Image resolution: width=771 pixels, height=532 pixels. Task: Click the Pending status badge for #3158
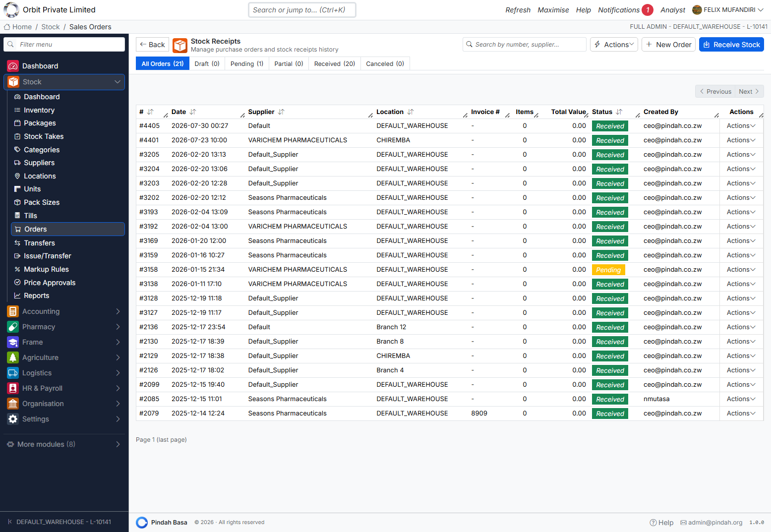[608, 270]
